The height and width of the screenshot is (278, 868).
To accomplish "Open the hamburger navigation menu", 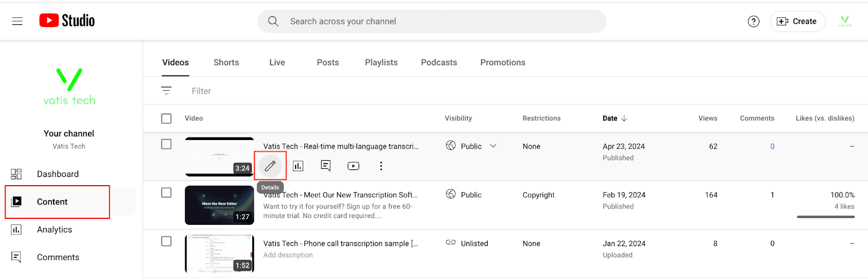I will click(x=17, y=21).
